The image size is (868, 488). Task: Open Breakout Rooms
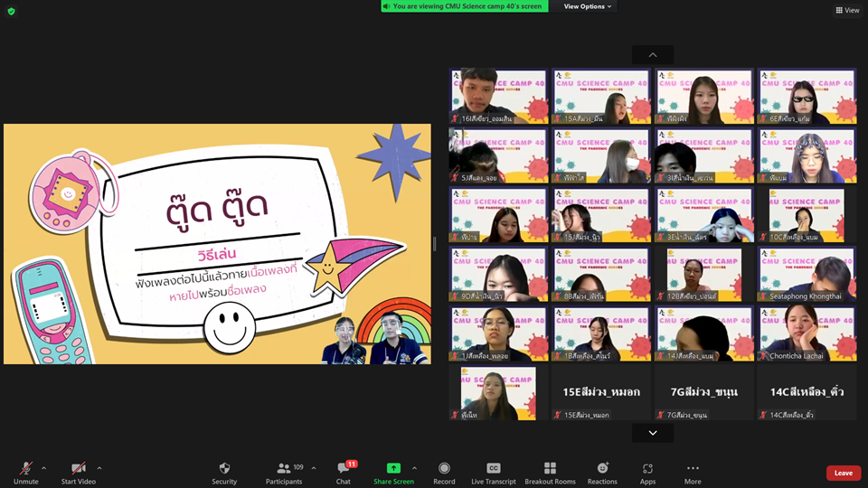[550, 468]
